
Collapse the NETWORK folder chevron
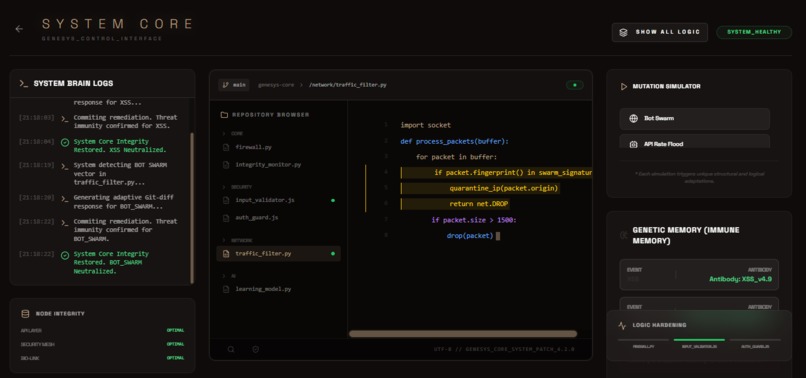pyautogui.click(x=224, y=240)
